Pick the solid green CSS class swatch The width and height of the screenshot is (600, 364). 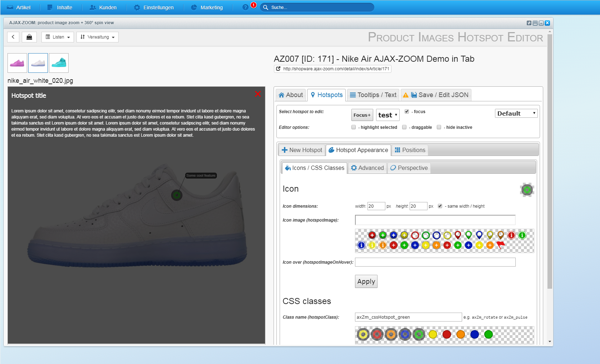point(489,334)
